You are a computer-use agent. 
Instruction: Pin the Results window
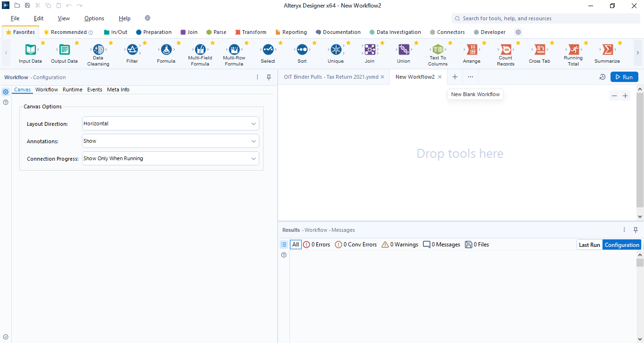[x=636, y=230]
